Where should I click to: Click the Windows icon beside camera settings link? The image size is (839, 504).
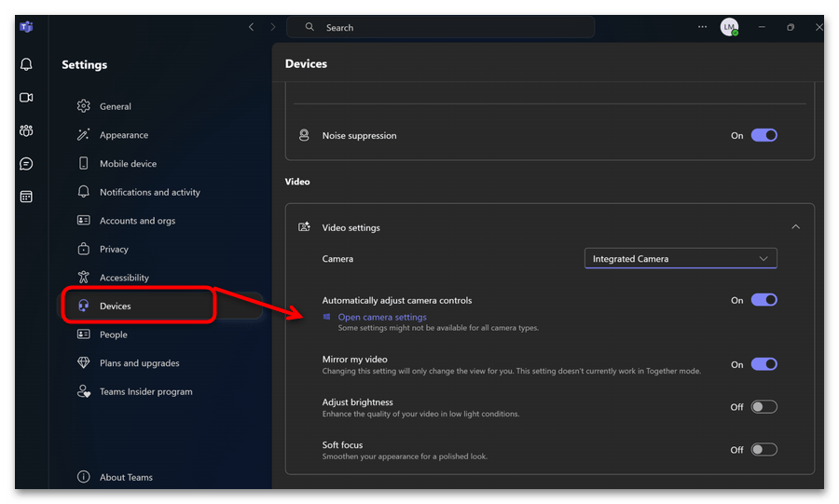point(327,317)
